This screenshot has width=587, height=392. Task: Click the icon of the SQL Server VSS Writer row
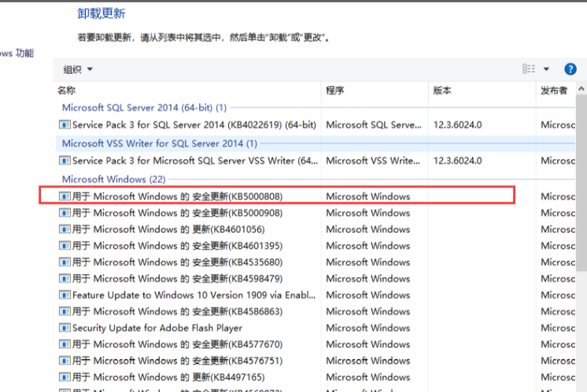[x=65, y=161]
